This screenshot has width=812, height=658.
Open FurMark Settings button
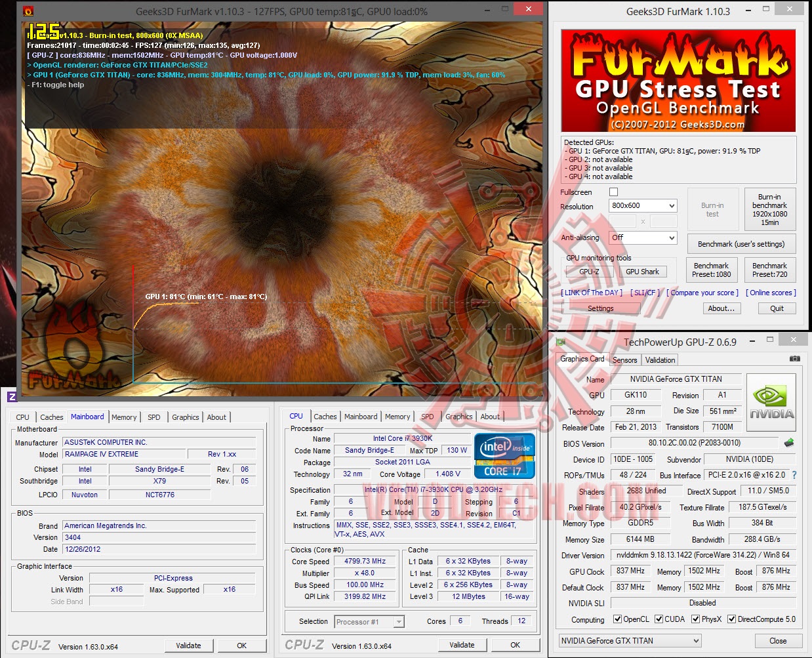click(x=600, y=308)
